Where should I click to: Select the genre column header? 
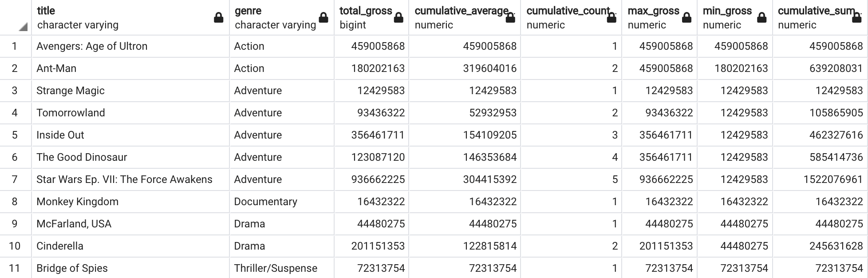pyautogui.click(x=282, y=17)
